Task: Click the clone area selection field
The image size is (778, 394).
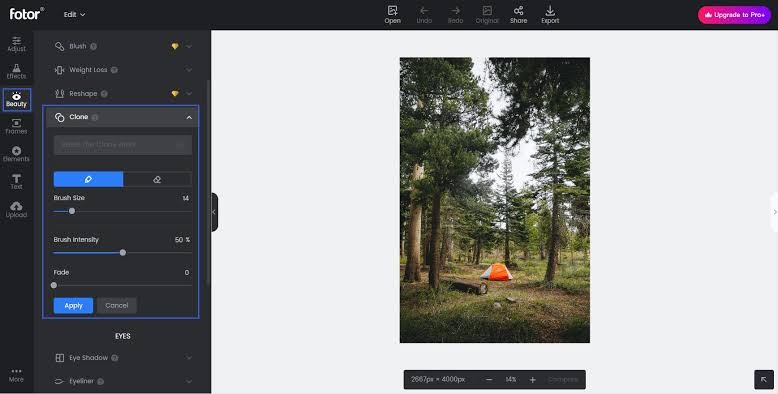Action: tap(123, 145)
